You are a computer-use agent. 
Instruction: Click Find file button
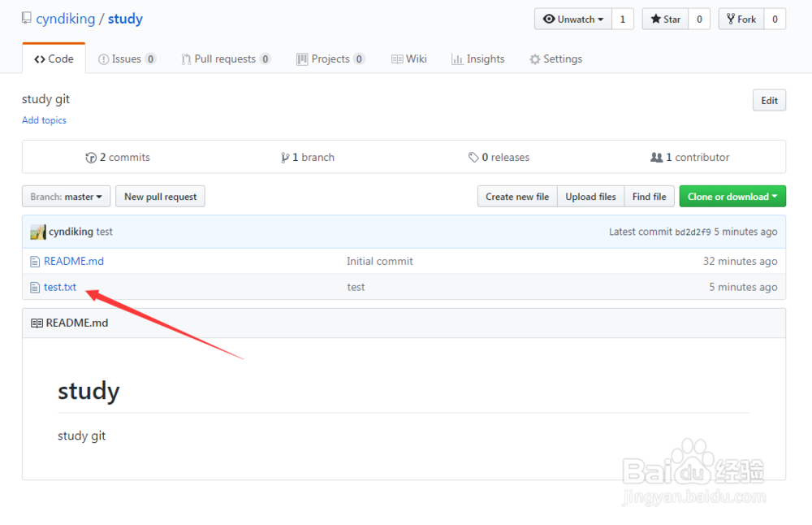(650, 197)
